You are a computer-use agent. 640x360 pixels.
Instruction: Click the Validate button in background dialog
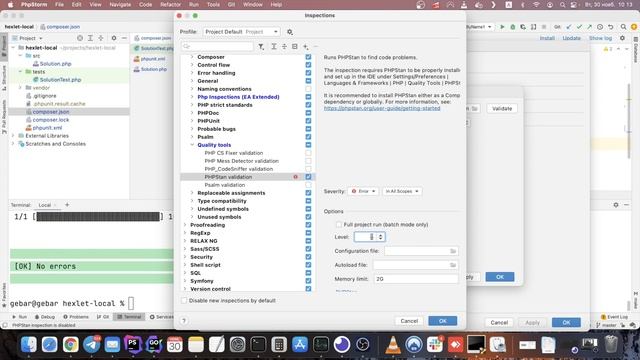click(x=502, y=109)
